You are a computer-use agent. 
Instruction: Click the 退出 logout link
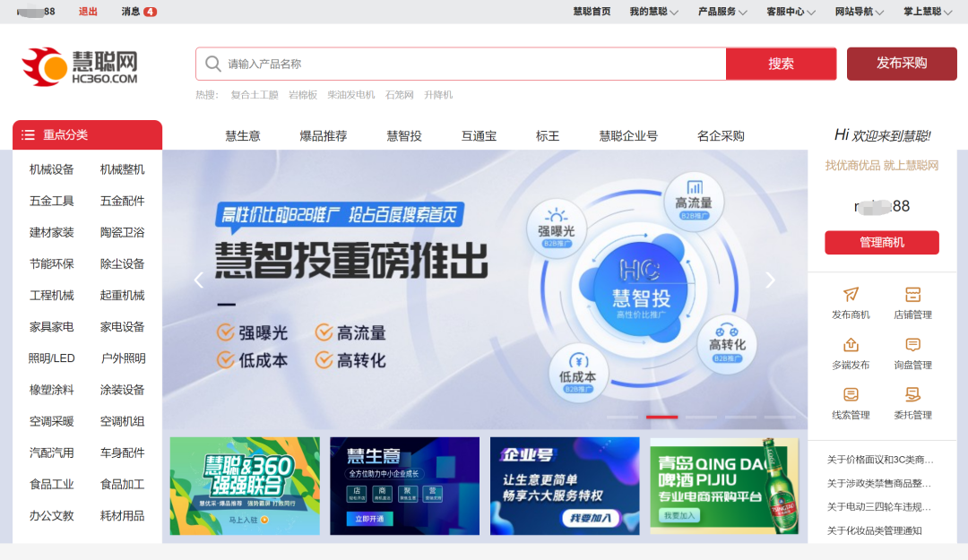[88, 12]
